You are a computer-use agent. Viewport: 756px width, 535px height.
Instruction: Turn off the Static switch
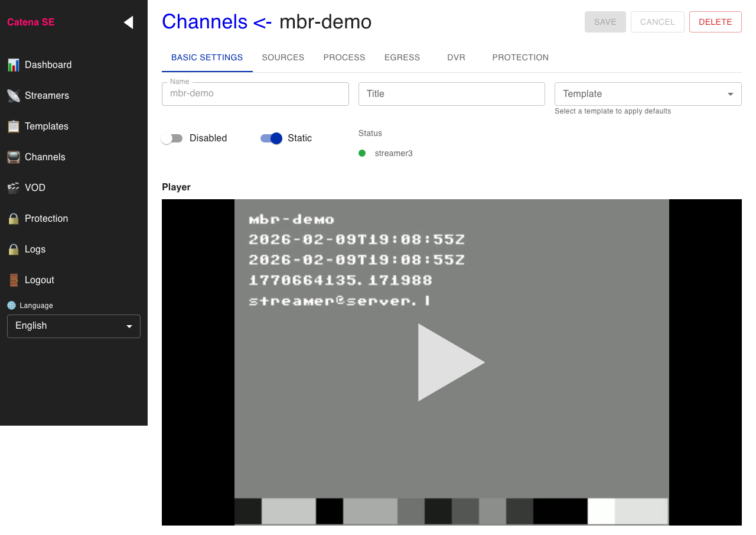(x=272, y=138)
